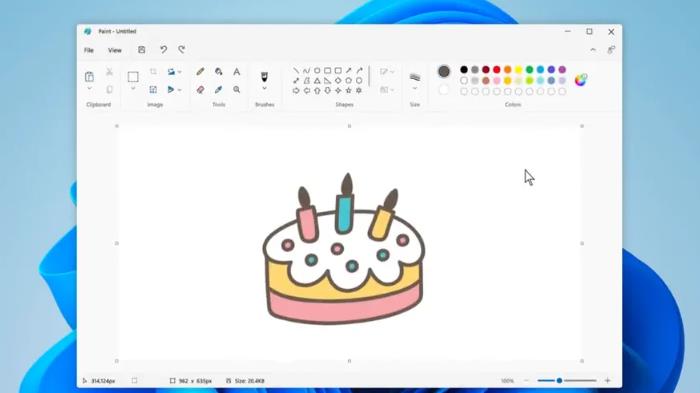Click the Save icon

click(x=142, y=50)
